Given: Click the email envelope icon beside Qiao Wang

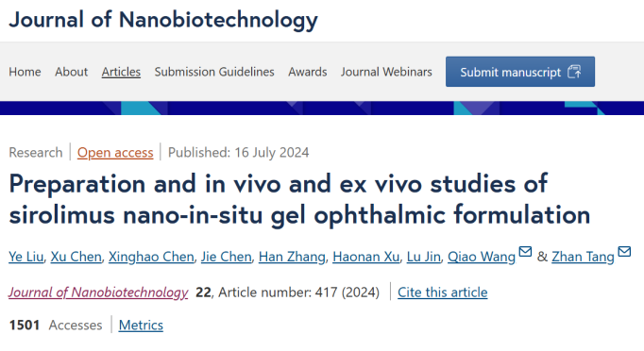Looking at the screenshot, I should [x=525, y=251].
